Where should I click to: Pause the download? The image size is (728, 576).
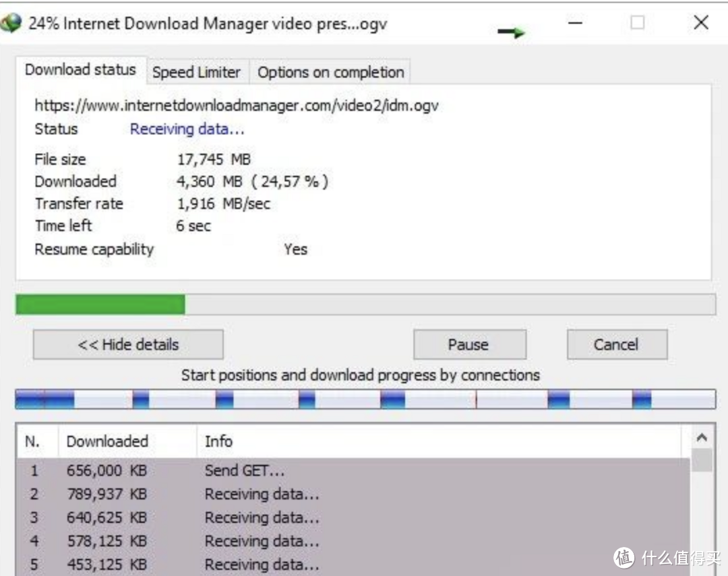(469, 344)
